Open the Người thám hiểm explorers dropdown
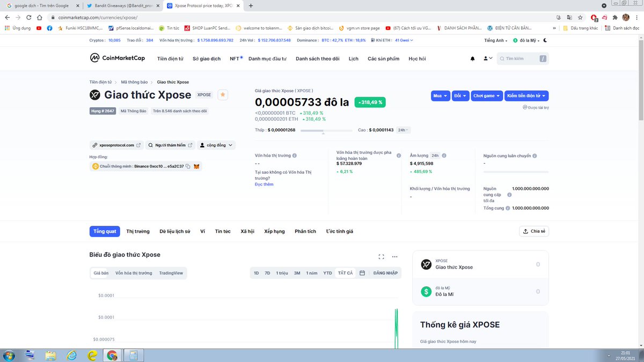 pos(170,145)
